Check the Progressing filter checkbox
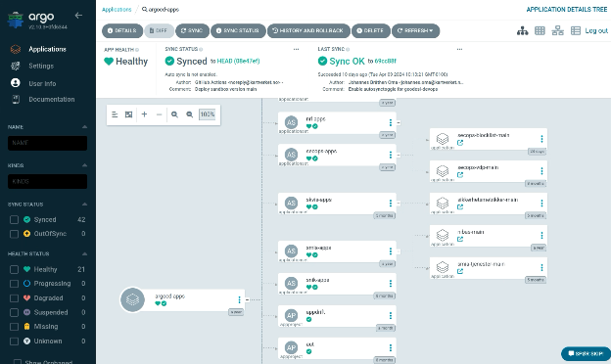611x364 pixels. pyautogui.click(x=14, y=284)
